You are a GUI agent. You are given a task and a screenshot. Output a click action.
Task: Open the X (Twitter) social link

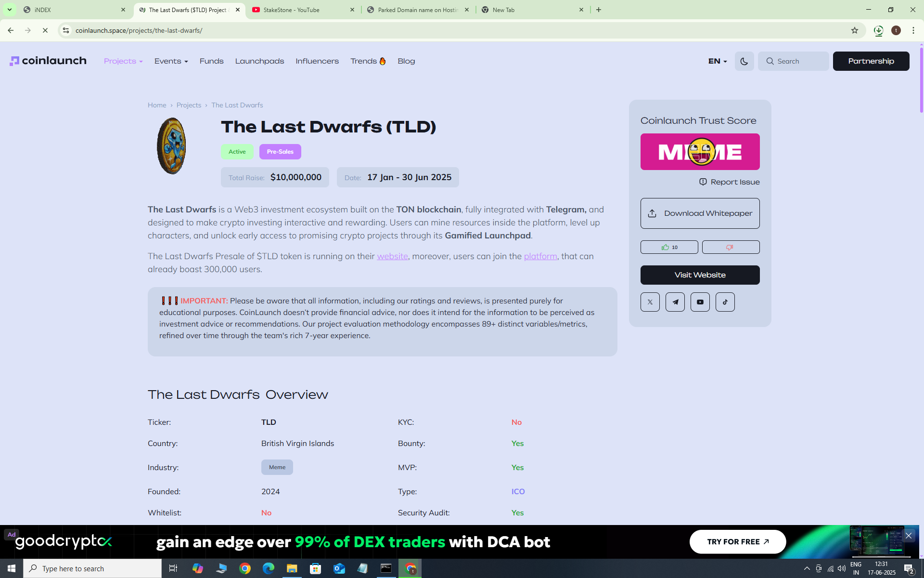pyautogui.click(x=650, y=302)
